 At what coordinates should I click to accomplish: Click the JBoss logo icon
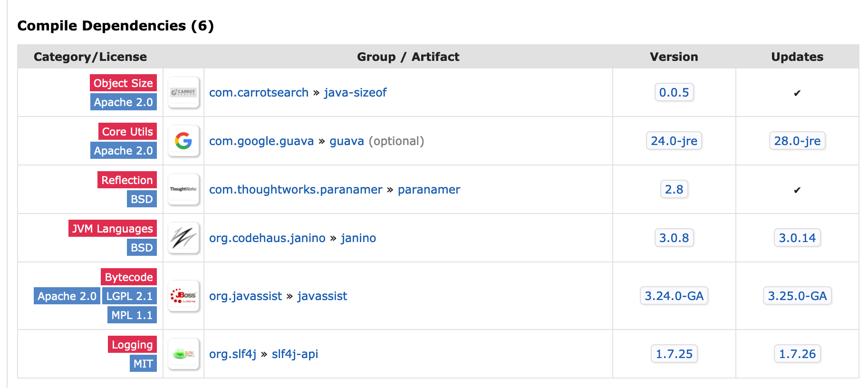pos(183,296)
